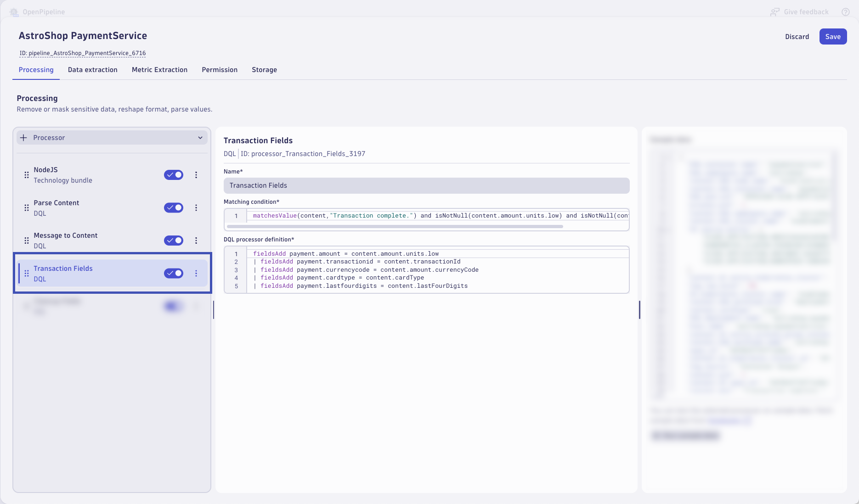859x504 pixels.
Task: Click the OpenPipeline app icon
Action: pyautogui.click(x=14, y=12)
